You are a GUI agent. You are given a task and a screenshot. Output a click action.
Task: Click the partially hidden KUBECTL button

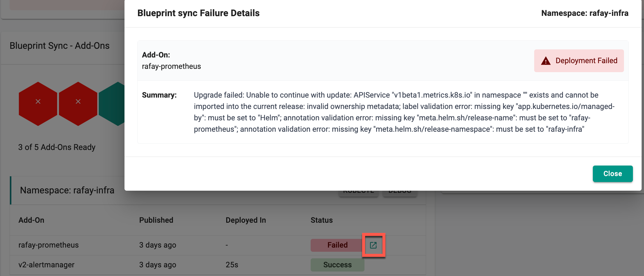click(359, 193)
